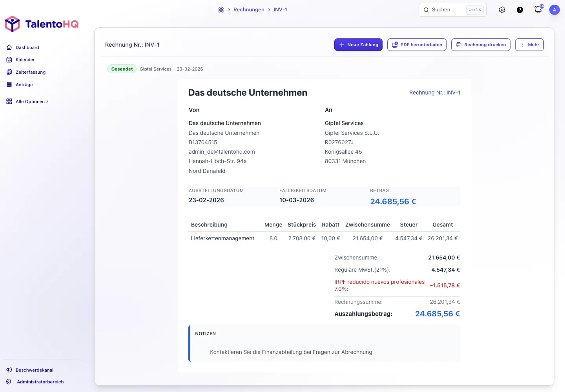Click the Kalender calendar icon
The image size is (565, 392).
click(x=9, y=60)
